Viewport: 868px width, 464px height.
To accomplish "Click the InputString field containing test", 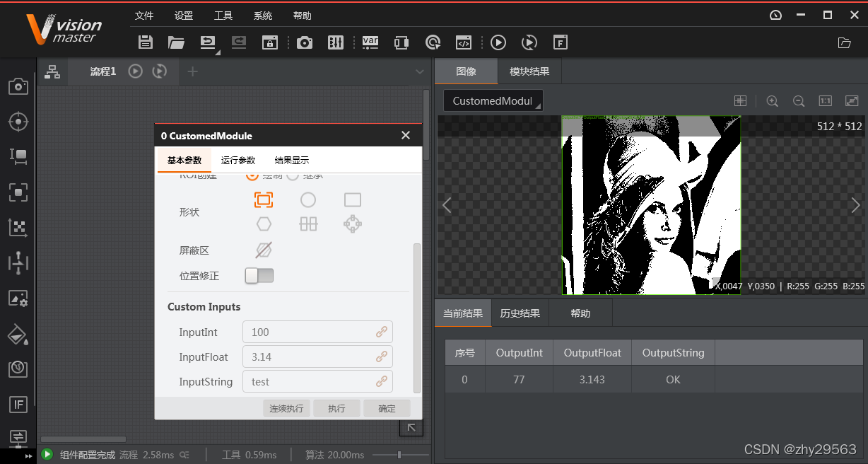I will 317,381.
